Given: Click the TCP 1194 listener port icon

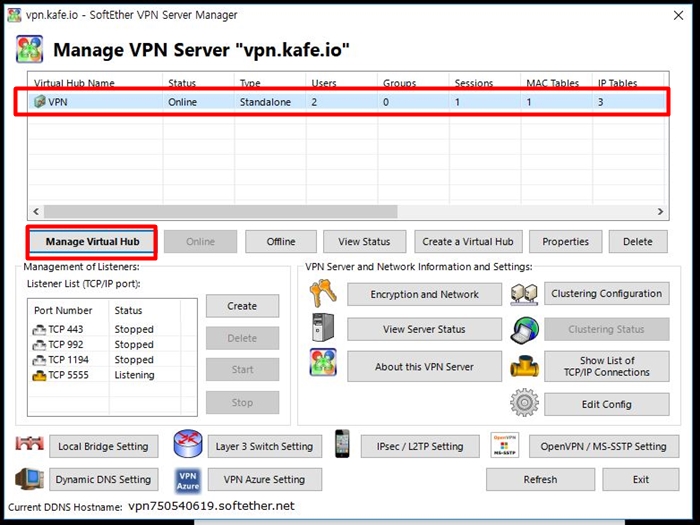Looking at the screenshot, I should coord(39,360).
